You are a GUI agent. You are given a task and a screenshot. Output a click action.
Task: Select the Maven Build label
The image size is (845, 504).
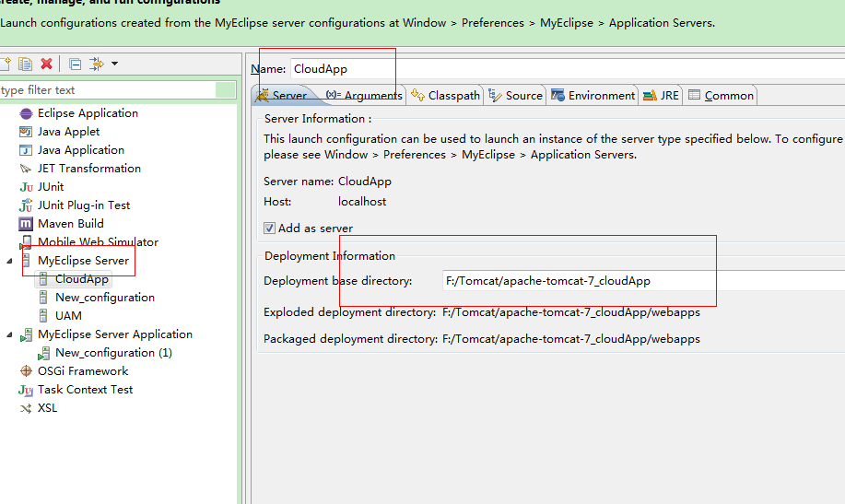(71, 224)
